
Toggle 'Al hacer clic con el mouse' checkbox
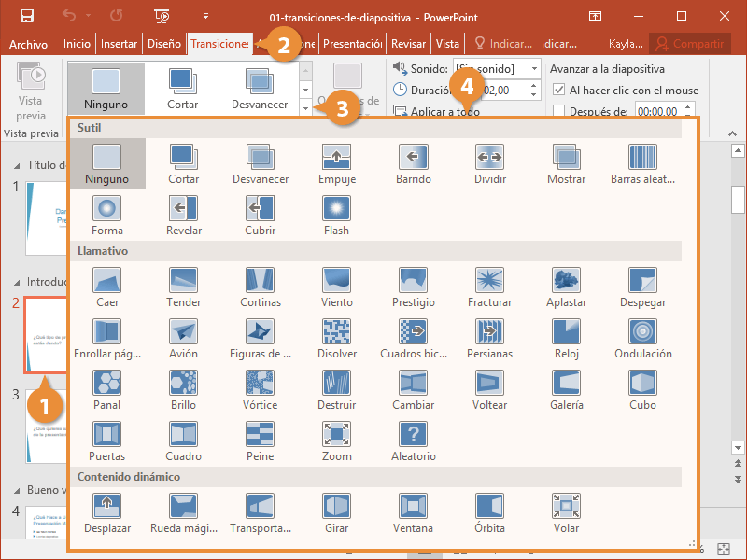point(559,91)
